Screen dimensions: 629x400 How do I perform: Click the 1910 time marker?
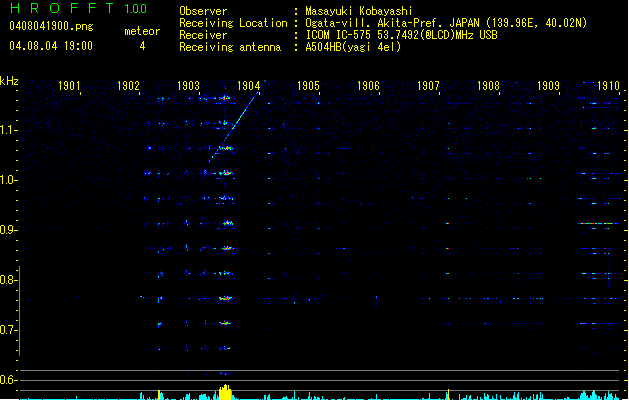tap(608, 86)
